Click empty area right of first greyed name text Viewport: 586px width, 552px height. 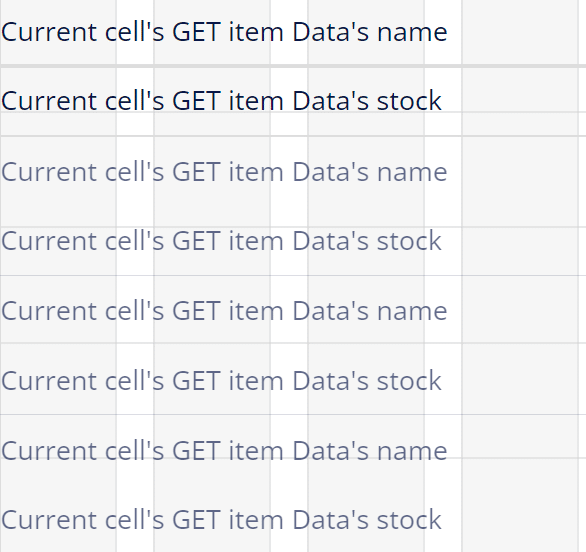(x=520, y=172)
